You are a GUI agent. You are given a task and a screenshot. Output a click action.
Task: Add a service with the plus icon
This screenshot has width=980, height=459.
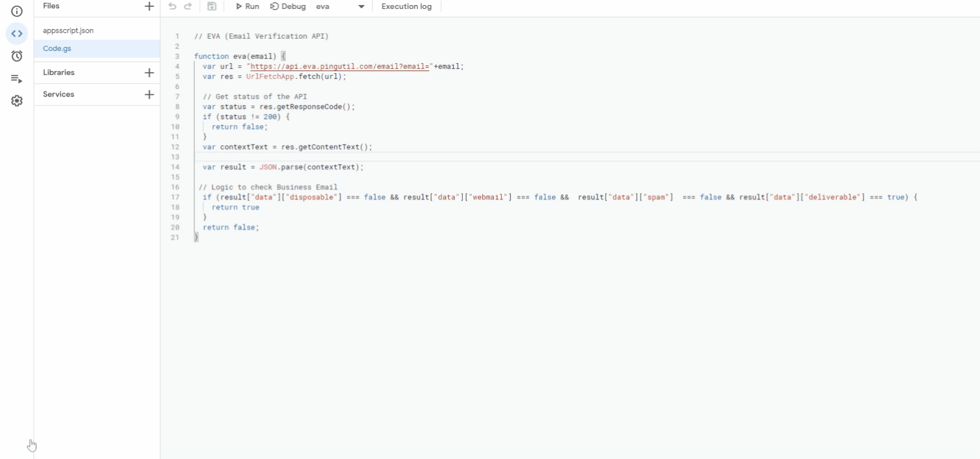[149, 94]
